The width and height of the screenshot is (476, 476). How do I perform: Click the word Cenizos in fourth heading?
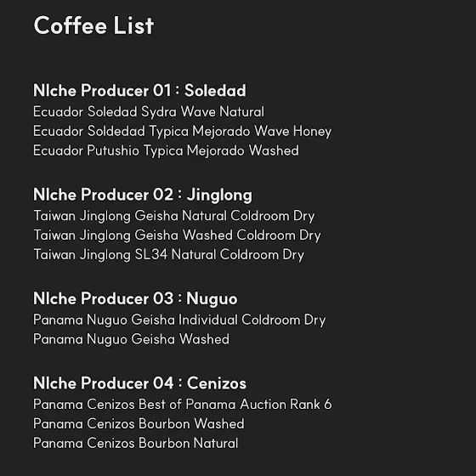click(x=217, y=383)
